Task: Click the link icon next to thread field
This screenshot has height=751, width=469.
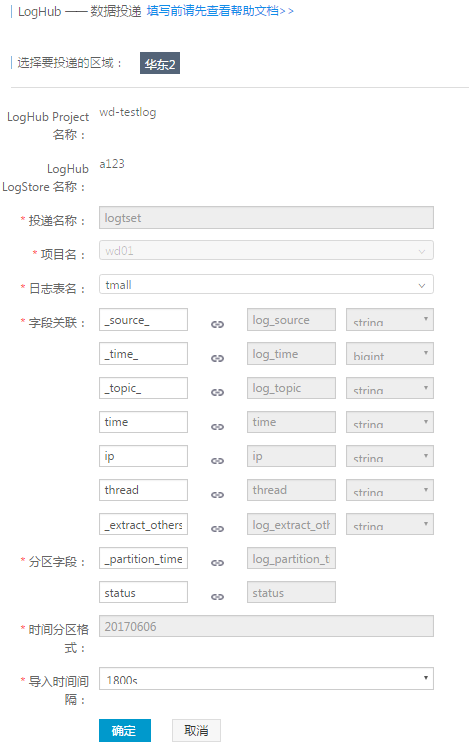Action: 217,495
